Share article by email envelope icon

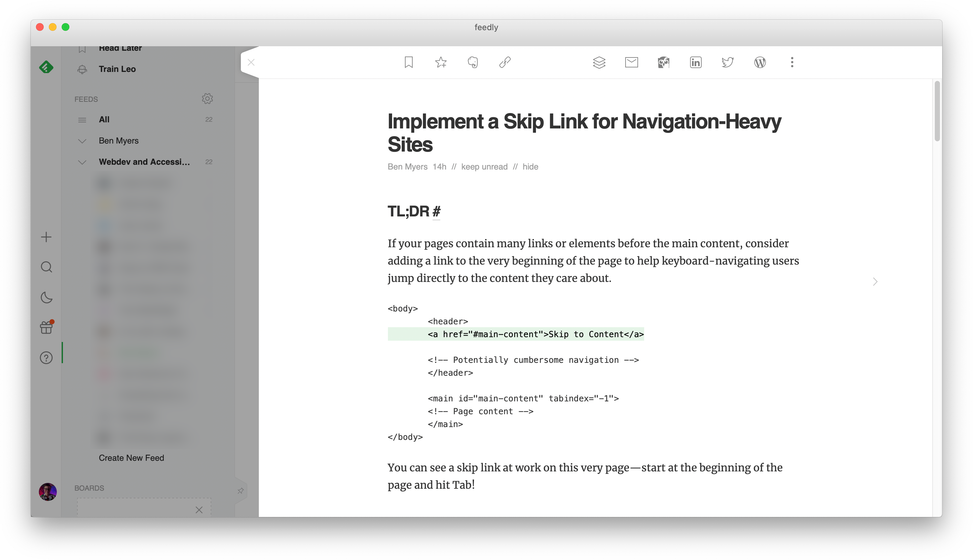pos(632,62)
